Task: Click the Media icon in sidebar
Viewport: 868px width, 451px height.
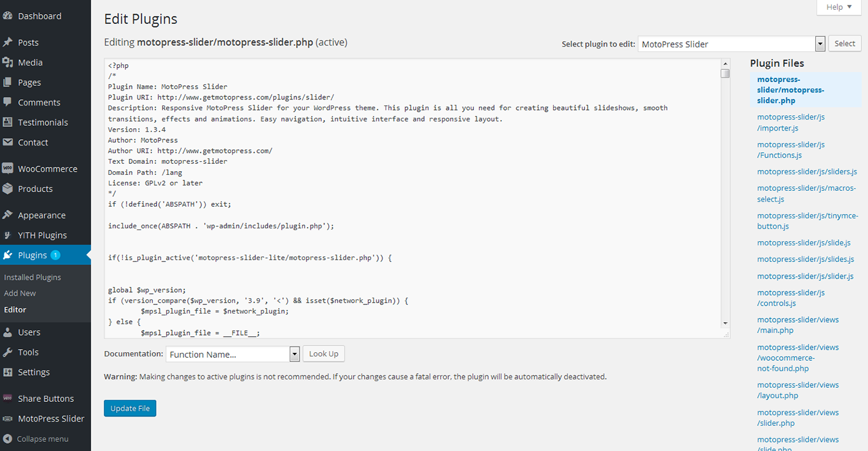Action: pos(8,63)
